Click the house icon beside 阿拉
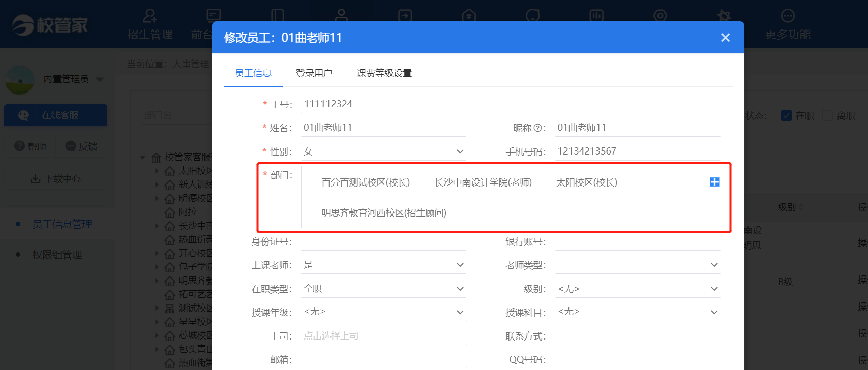The width and height of the screenshot is (868, 370). pos(170,212)
